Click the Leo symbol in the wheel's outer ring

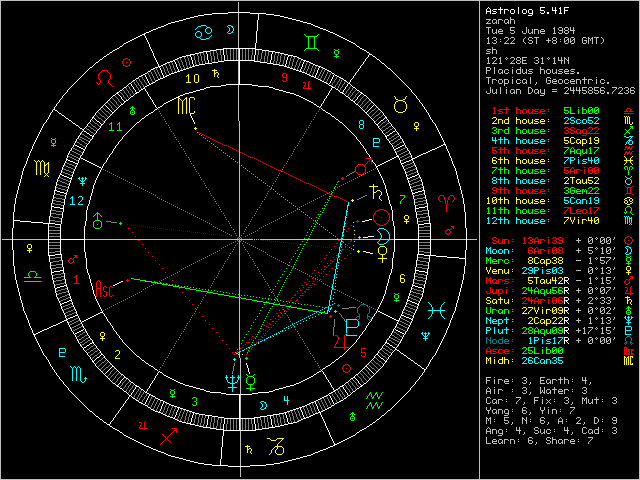click(x=102, y=77)
